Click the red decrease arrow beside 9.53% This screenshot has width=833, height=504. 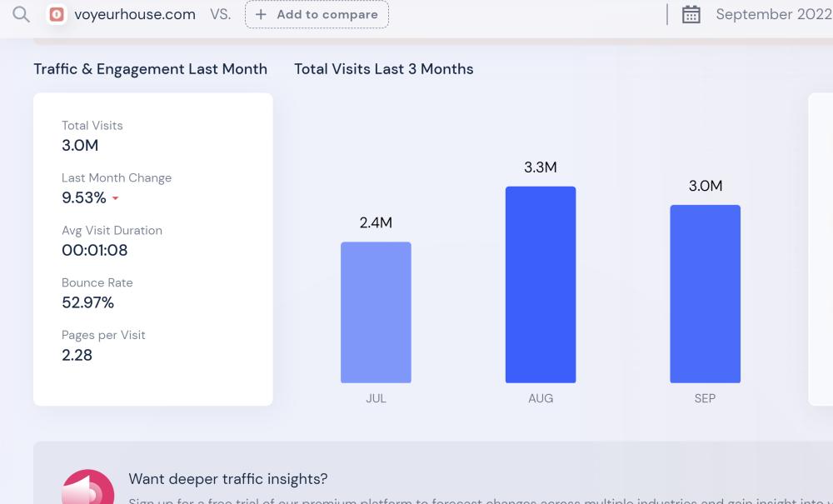coord(116,198)
